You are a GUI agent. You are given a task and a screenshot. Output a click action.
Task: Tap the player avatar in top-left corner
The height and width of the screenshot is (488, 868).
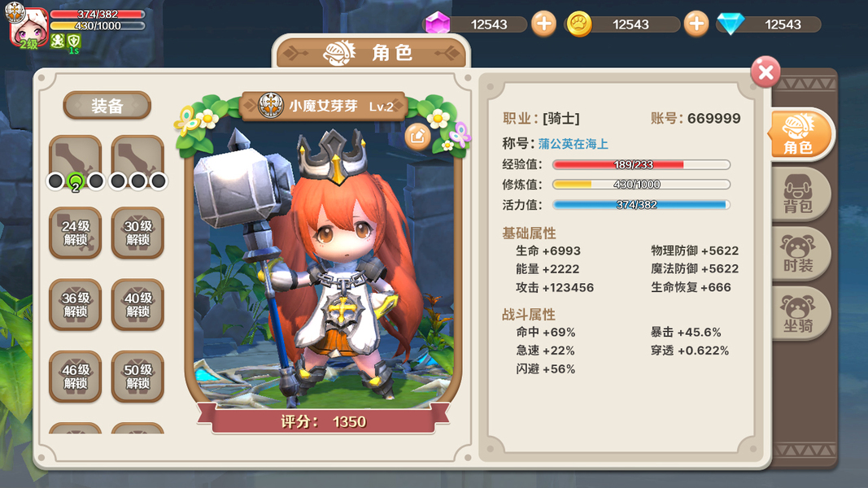[25, 26]
